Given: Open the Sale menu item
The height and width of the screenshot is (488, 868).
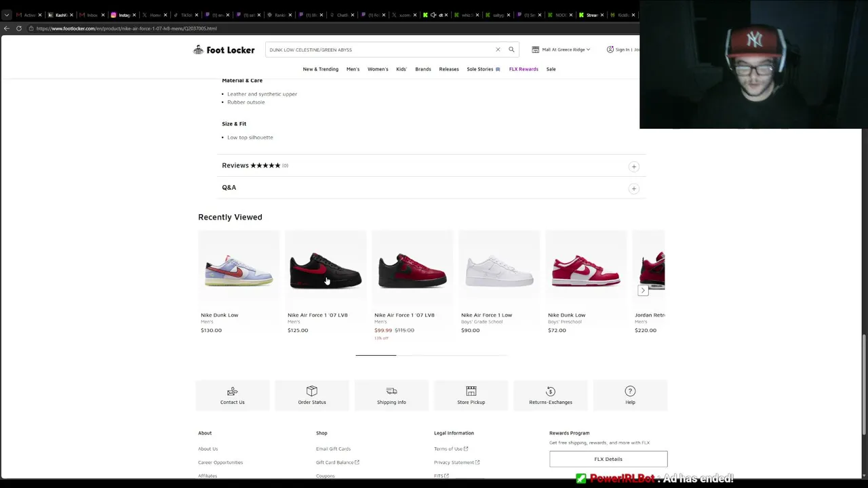Looking at the screenshot, I should [x=551, y=69].
